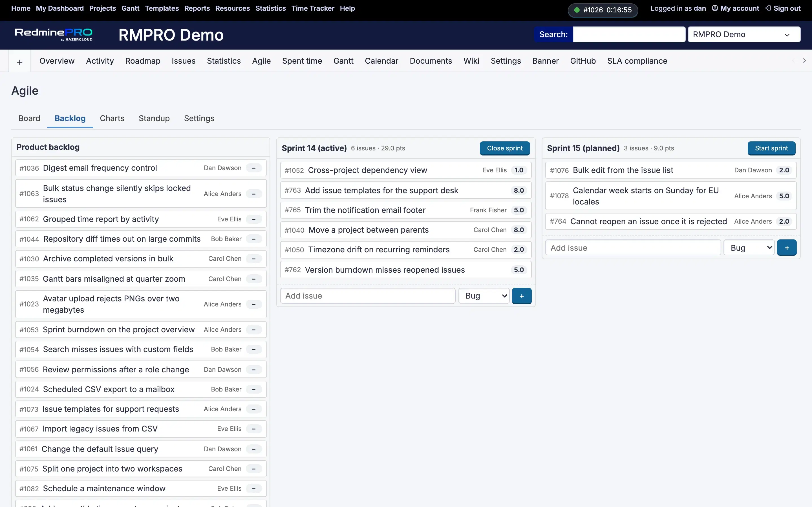
Task: Click the Sign out arrow icon
Action: click(x=768, y=8)
